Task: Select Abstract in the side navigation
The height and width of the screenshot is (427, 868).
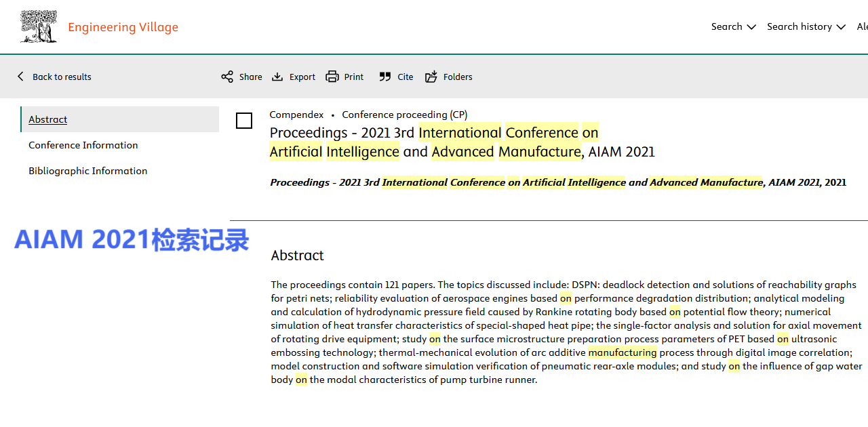Action: point(48,119)
